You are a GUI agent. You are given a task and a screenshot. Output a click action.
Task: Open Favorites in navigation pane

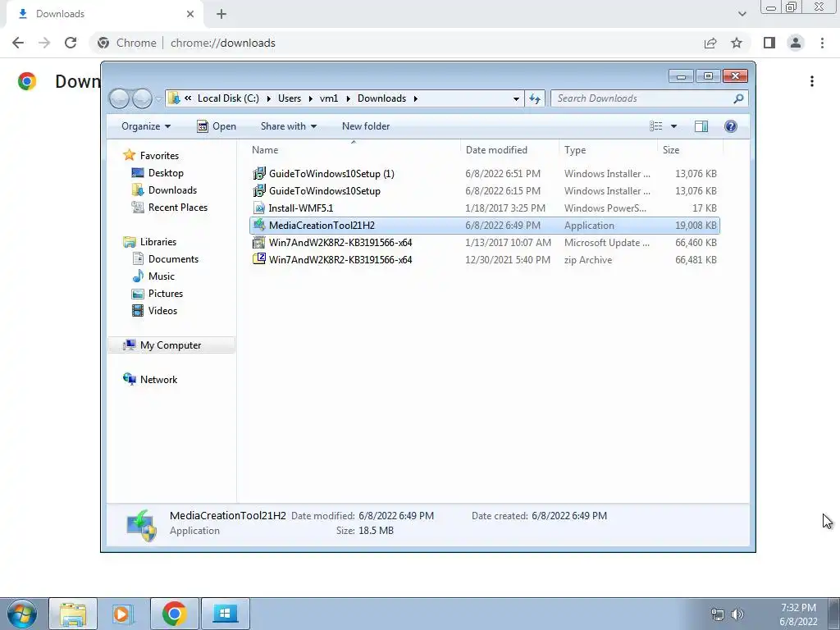tap(159, 155)
